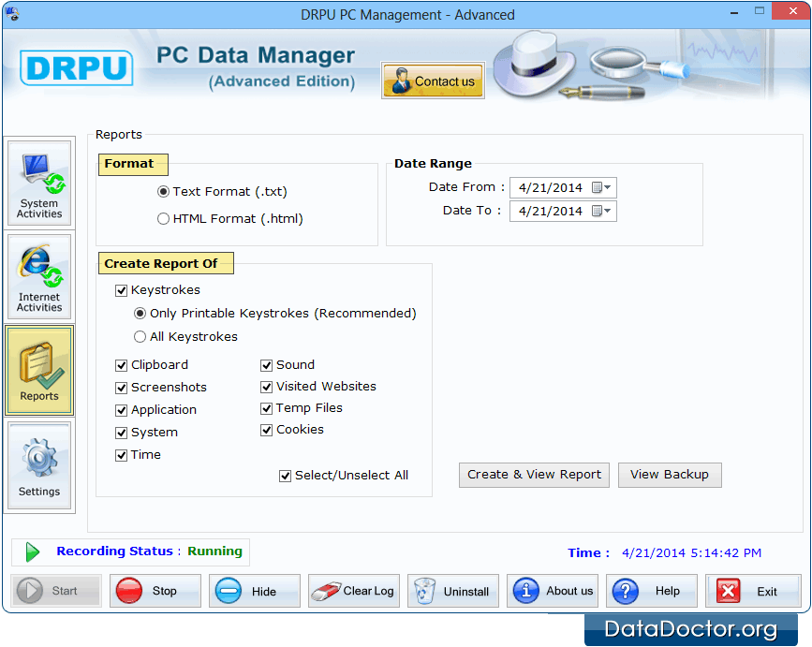Select HTML Format (.html) radio option

(163, 218)
